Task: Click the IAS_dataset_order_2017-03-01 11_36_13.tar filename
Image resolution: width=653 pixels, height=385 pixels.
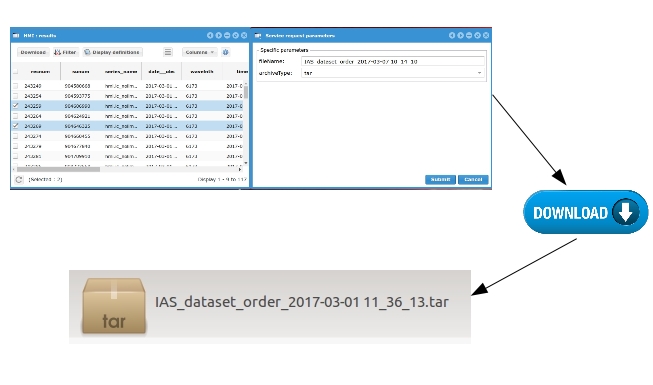Action: pos(302,302)
